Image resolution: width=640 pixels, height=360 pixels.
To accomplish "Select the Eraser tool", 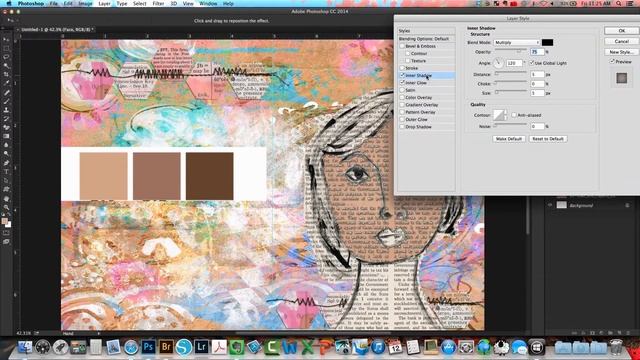I will pos(6,127).
